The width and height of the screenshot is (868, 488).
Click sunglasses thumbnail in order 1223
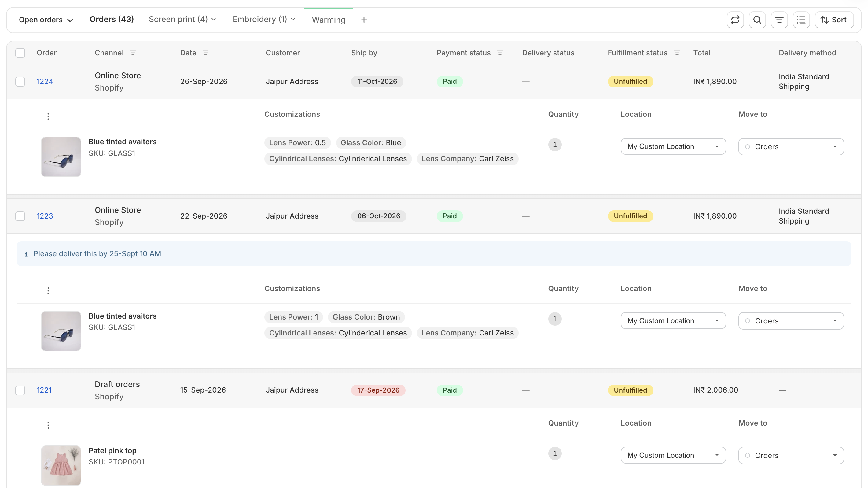[61, 331]
